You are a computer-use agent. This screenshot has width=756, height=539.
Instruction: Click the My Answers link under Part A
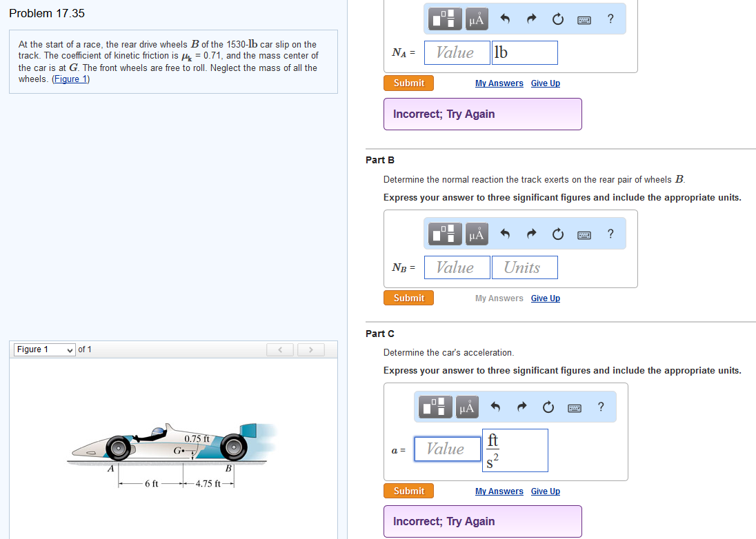point(499,83)
